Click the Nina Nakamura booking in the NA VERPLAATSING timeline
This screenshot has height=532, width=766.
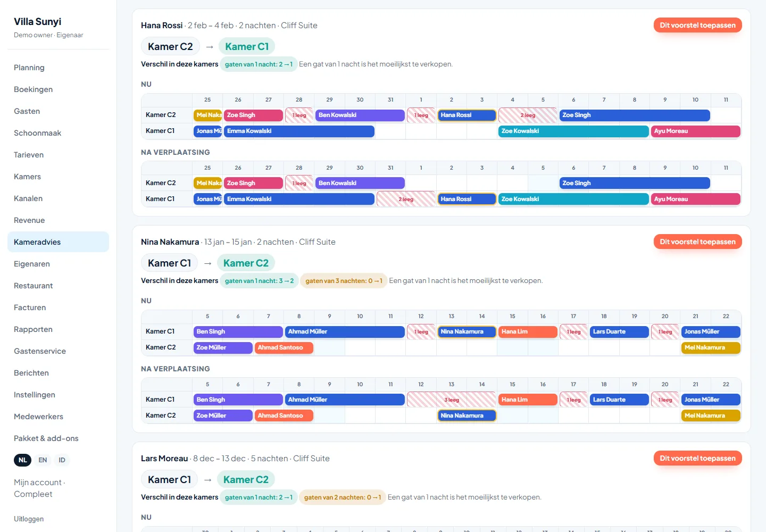point(467,415)
